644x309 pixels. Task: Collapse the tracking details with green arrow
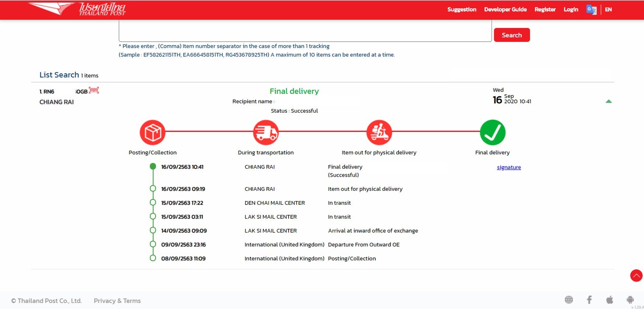609,101
